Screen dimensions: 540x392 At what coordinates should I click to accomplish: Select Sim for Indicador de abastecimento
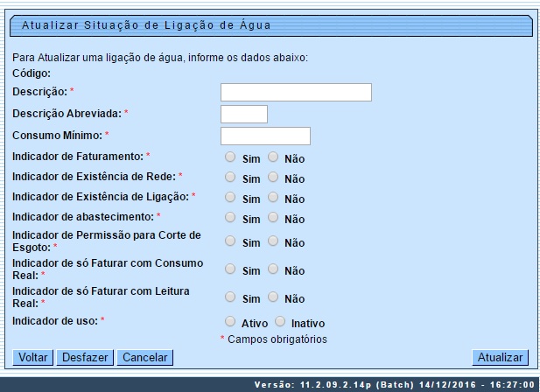click(230, 217)
